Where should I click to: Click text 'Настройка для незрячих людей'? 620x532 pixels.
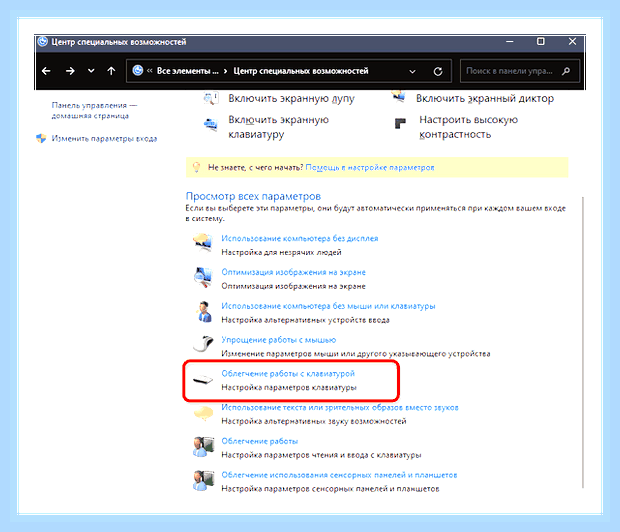tap(281, 252)
